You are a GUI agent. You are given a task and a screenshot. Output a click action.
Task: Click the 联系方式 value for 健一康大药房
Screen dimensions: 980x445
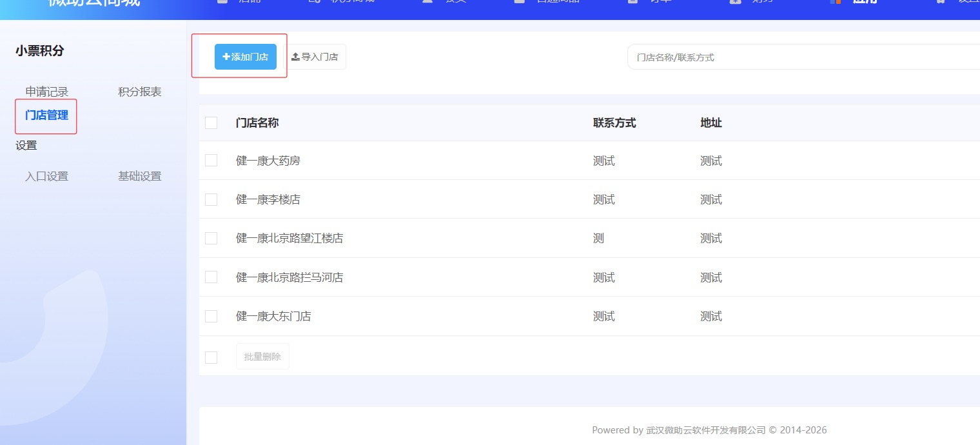pos(604,161)
